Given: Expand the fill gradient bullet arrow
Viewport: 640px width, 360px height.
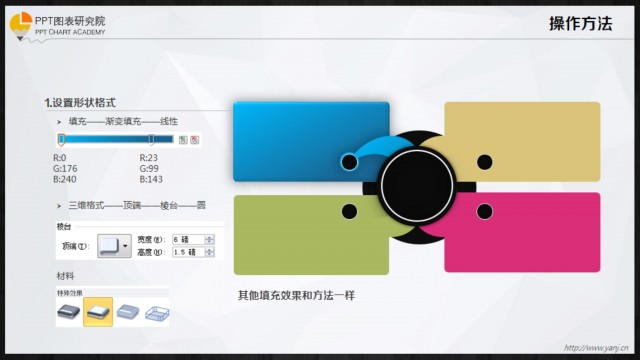Looking at the screenshot, I should (59, 122).
